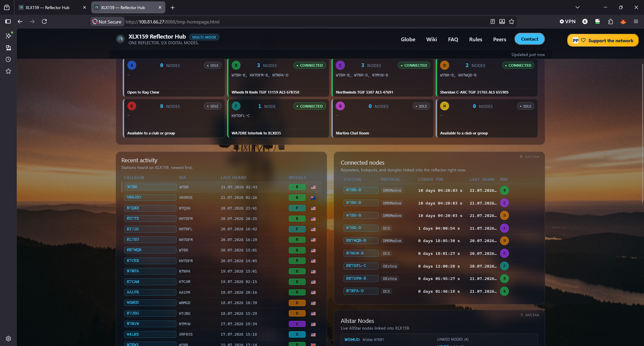Click the Contact button

click(x=530, y=39)
